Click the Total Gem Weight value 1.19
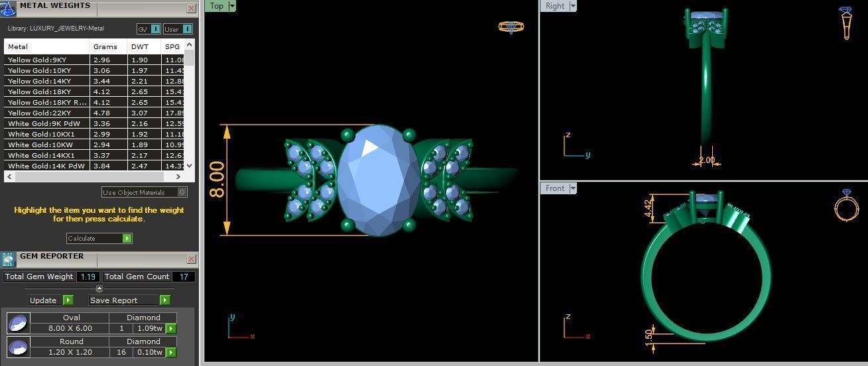 [x=88, y=276]
